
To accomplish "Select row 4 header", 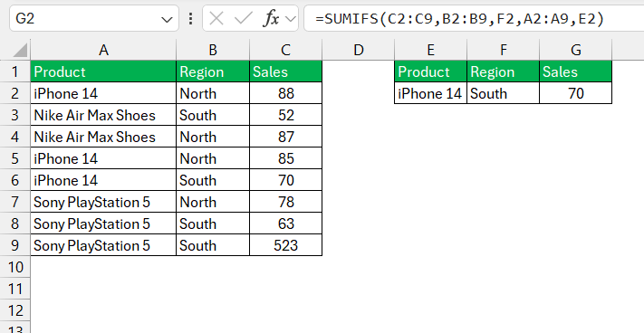I will pos(15,137).
